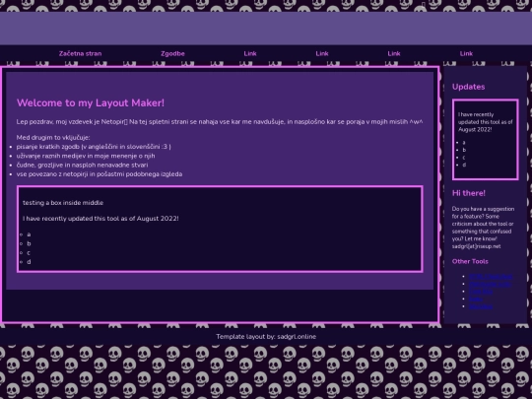This screenshot has width=532, height=399.
Task: Click the 'uživanje raznih medijev' list item
Action: pyautogui.click(x=86, y=156)
